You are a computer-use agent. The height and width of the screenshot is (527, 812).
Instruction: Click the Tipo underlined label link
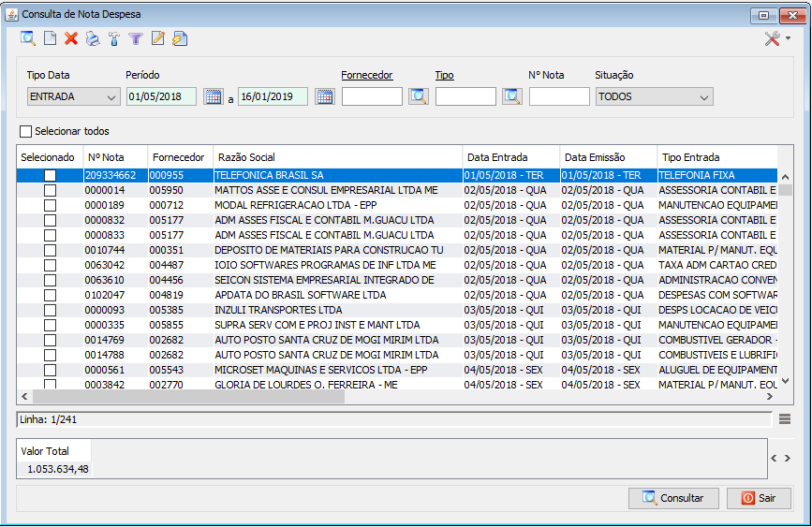click(444, 75)
